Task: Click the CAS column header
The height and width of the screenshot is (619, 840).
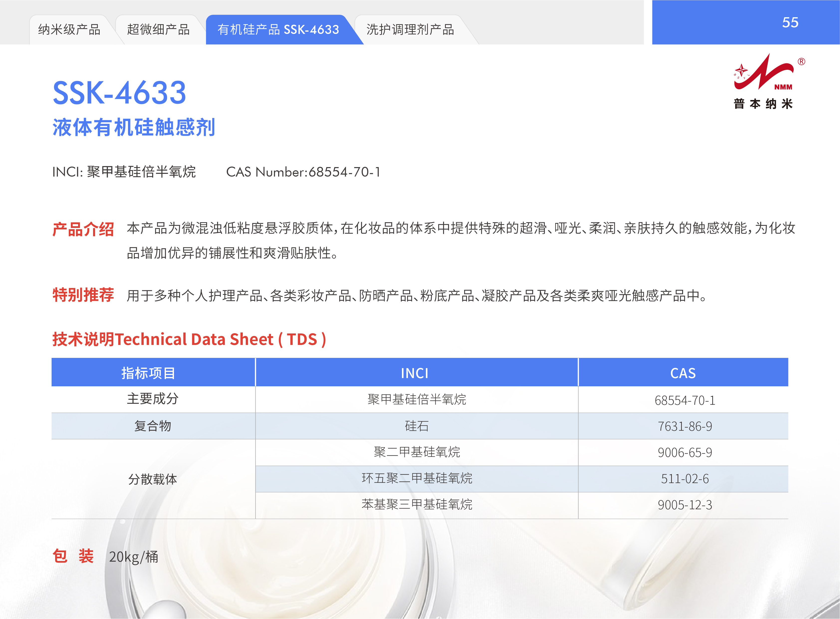Action: [683, 373]
